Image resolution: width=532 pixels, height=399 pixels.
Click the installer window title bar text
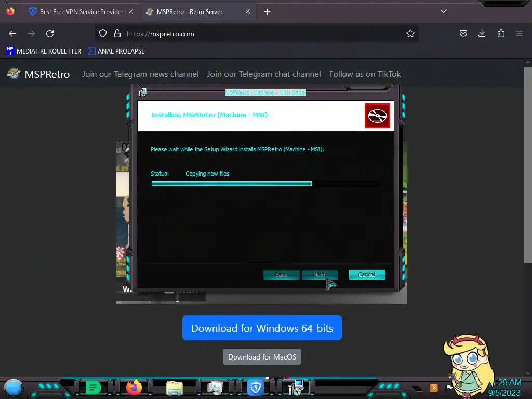(265, 92)
